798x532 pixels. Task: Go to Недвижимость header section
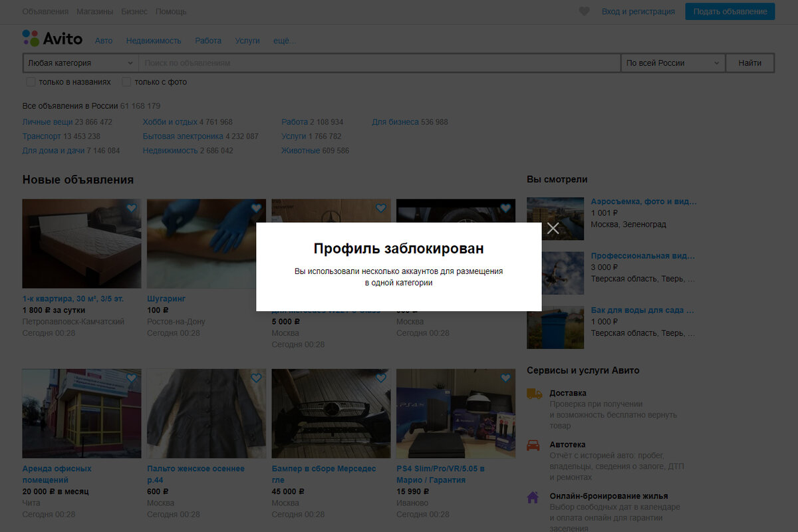(154, 41)
